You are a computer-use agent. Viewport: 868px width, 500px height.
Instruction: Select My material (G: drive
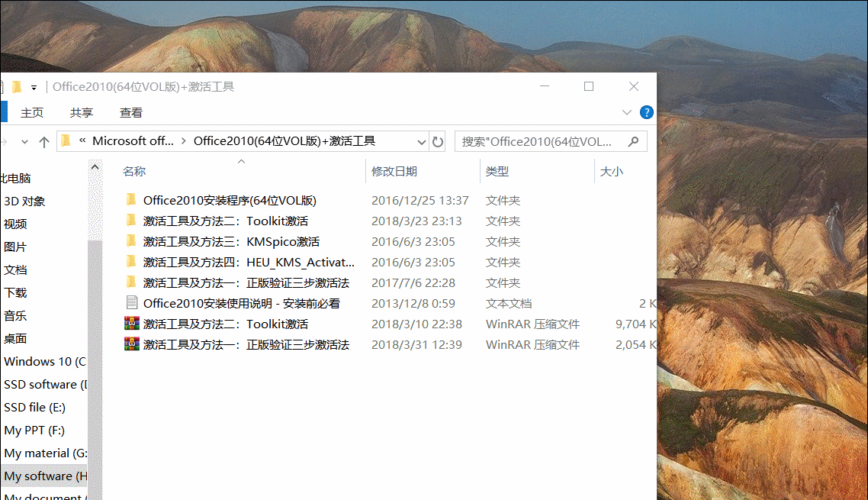(x=46, y=453)
